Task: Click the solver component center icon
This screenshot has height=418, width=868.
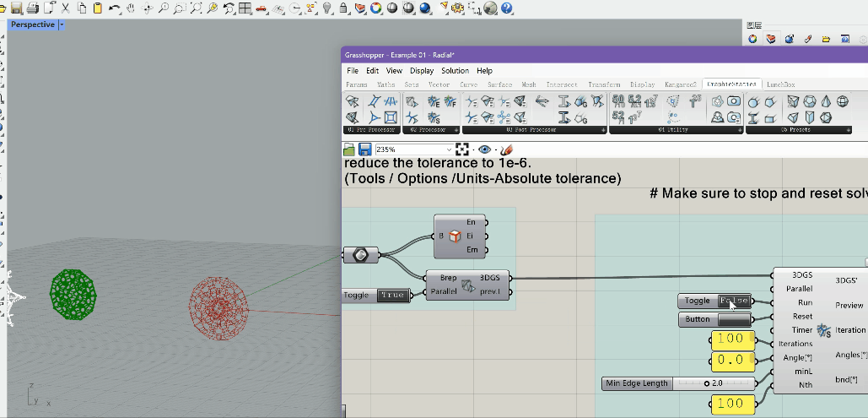Action: click(x=823, y=331)
